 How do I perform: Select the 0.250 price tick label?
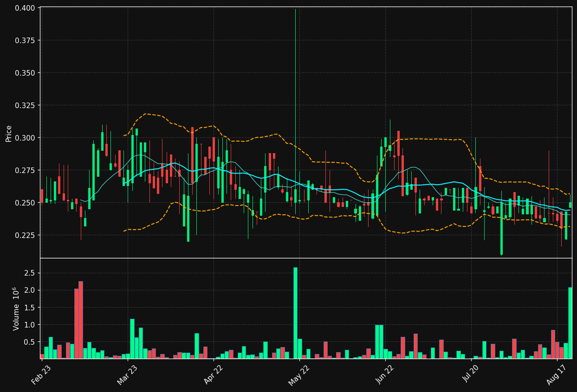25,203
